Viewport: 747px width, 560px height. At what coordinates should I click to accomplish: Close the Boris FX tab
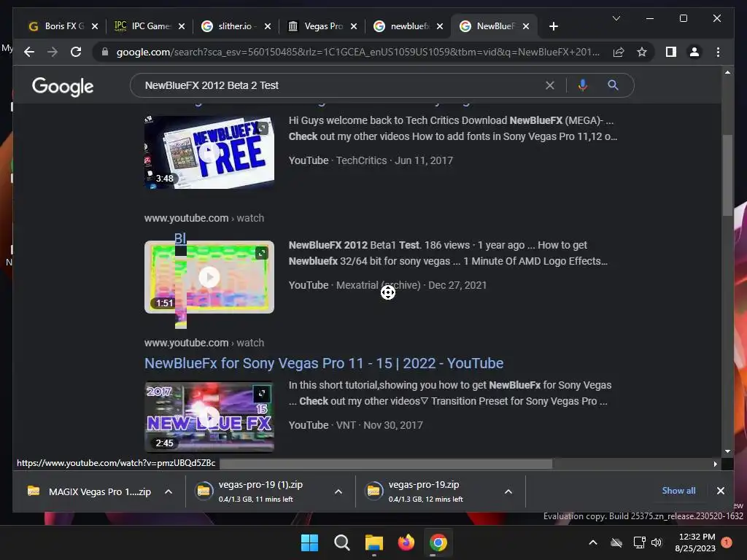95,26
